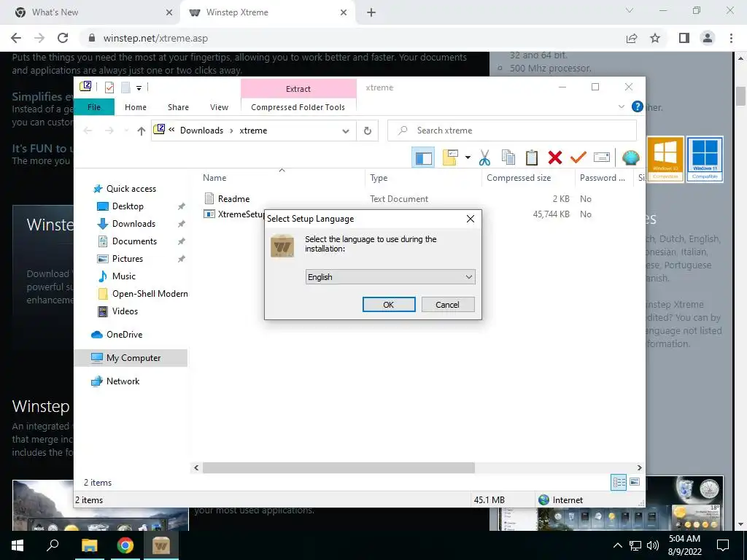Click Cancel in Select Setup Language dialog
Image resolution: width=747 pixels, height=560 pixels.
448,305
